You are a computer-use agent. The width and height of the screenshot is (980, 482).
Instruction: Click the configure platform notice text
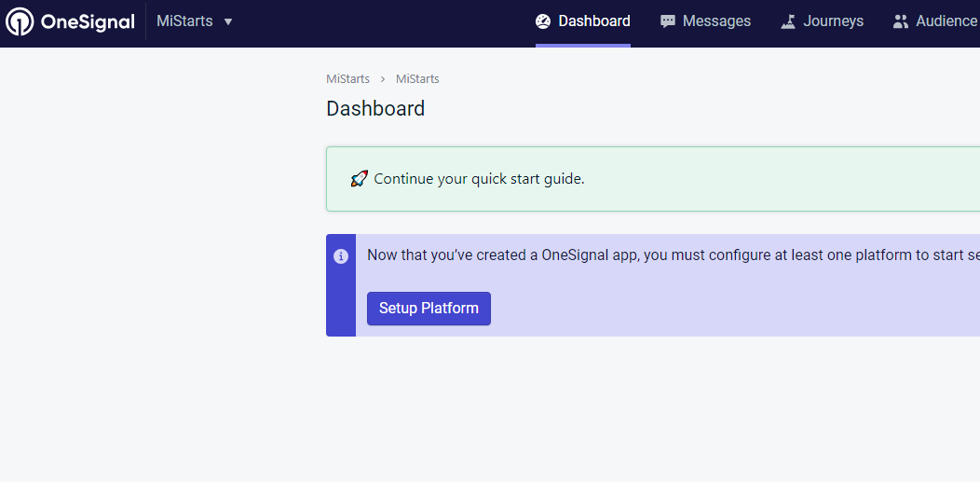coord(674,255)
